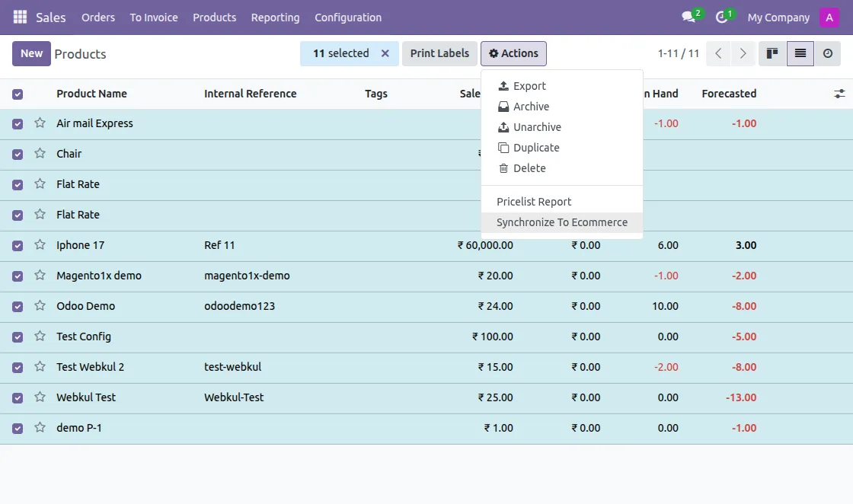Choose Delete from Actions menu
The height and width of the screenshot is (504, 853).
(562, 168)
